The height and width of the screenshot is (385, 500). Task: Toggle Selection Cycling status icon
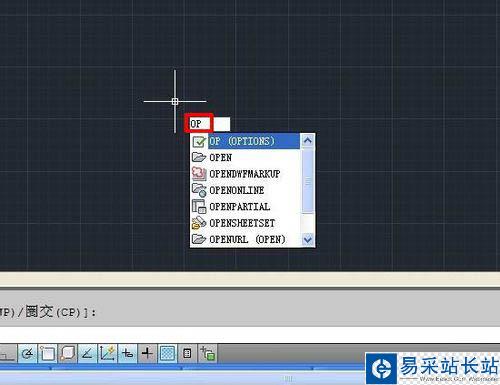coord(207,353)
